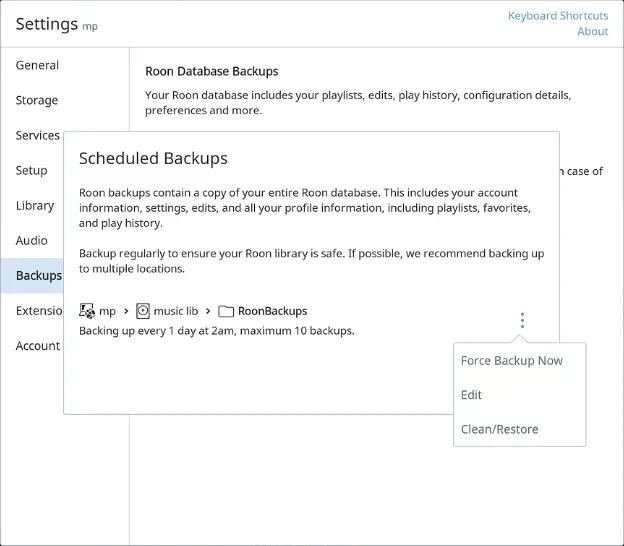
Task: Open the General settings tab
Action: pyautogui.click(x=37, y=65)
